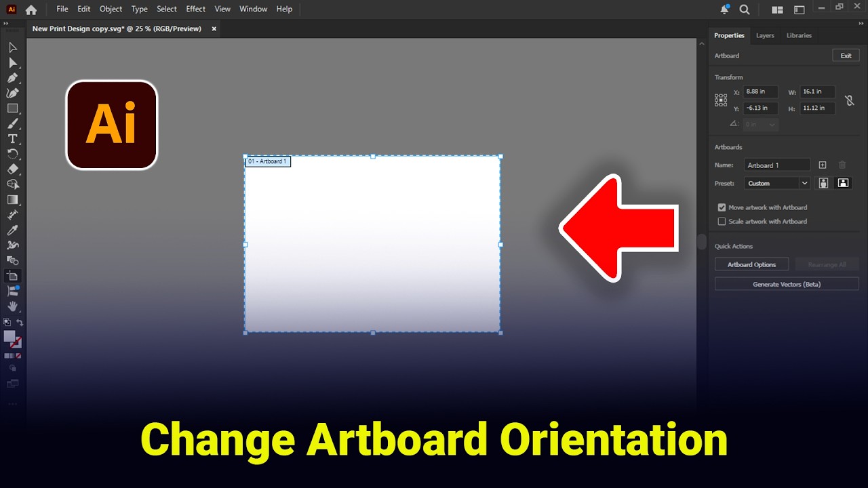This screenshot has height=488, width=868.
Task: Select the Shape Builder tool
Action: (13, 184)
